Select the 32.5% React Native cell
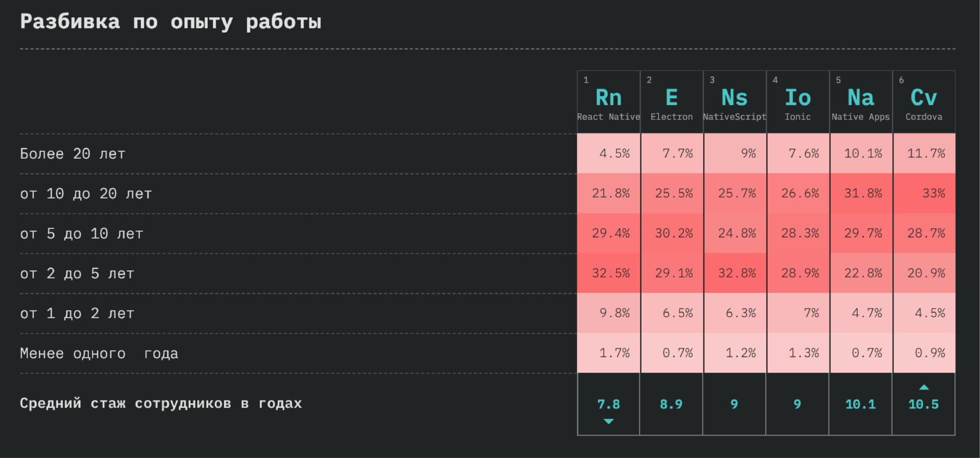This screenshot has width=980, height=458. click(x=608, y=273)
